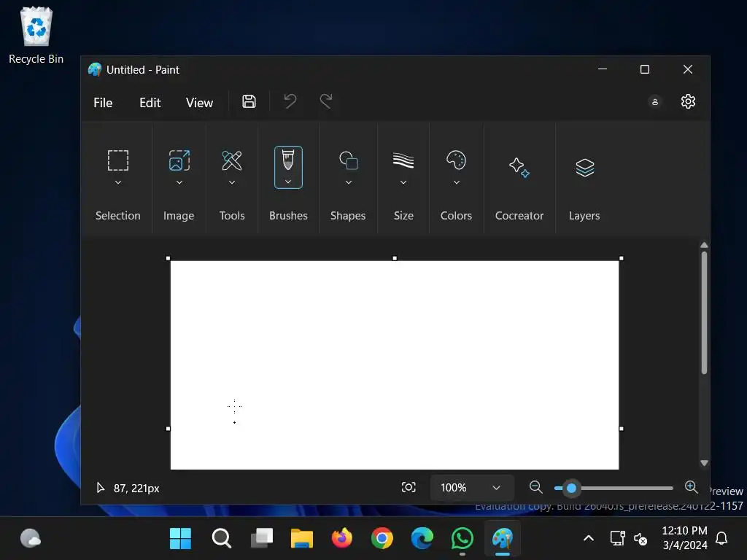This screenshot has width=747, height=560.
Task: Click the Colors palette icon
Action: (x=456, y=160)
